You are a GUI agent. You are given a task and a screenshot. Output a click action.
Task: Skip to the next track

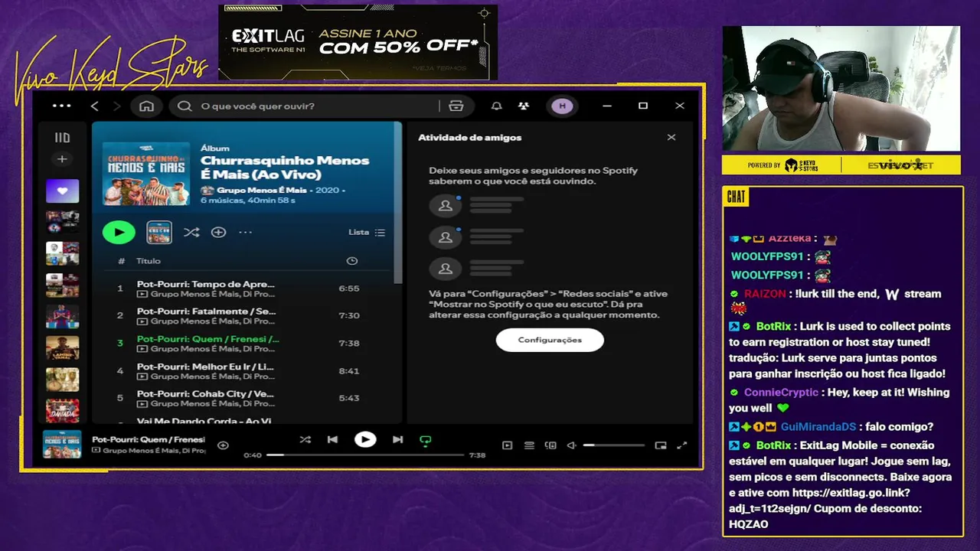point(397,439)
